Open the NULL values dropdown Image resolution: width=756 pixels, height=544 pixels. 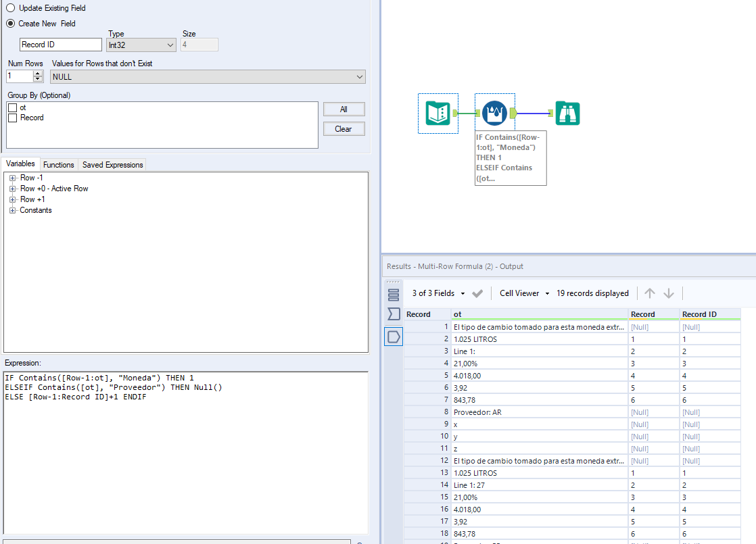(360, 76)
